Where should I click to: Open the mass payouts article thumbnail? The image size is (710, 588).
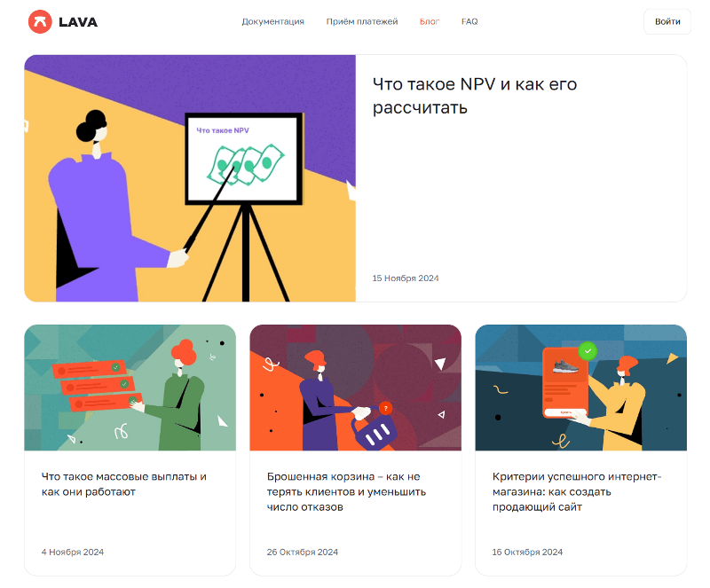[x=130, y=388]
